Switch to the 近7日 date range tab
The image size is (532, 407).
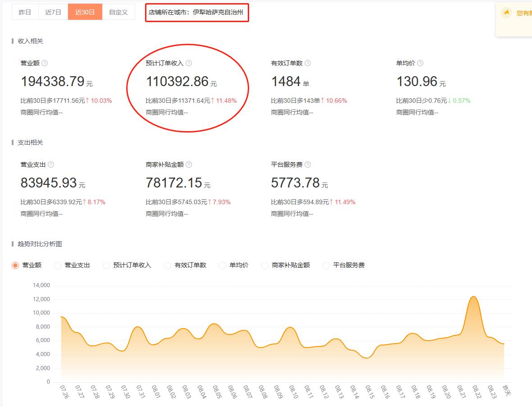coord(53,12)
